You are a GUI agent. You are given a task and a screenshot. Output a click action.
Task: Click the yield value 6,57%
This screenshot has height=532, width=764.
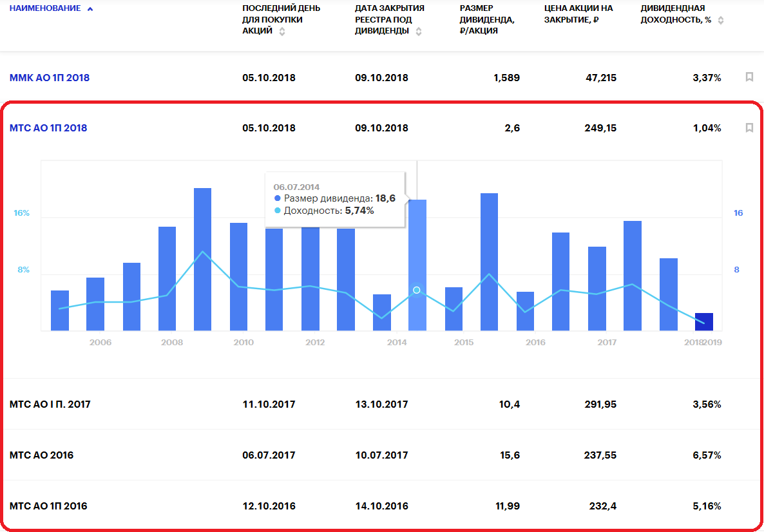(x=707, y=455)
